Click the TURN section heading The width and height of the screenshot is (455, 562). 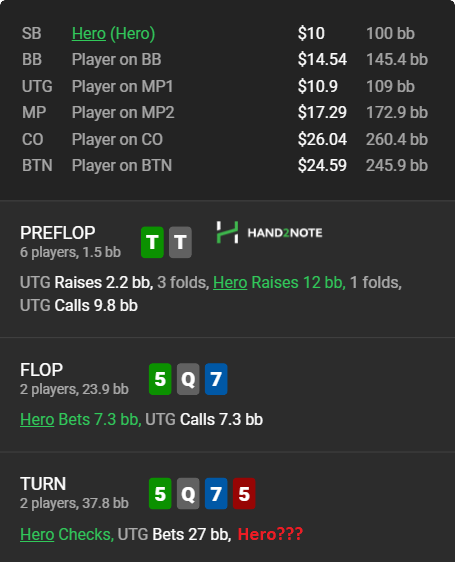(43, 484)
